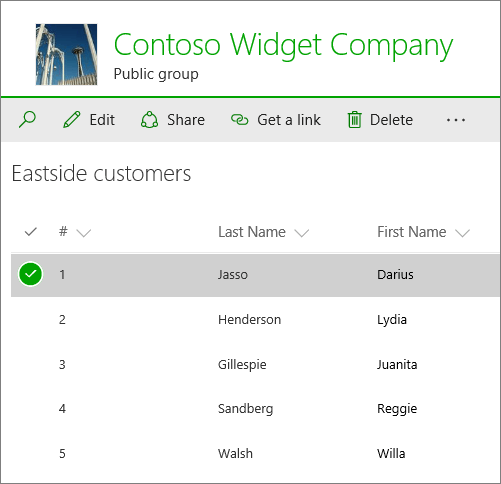Click the Walsh last name cell
The image size is (501, 484).
click(235, 454)
